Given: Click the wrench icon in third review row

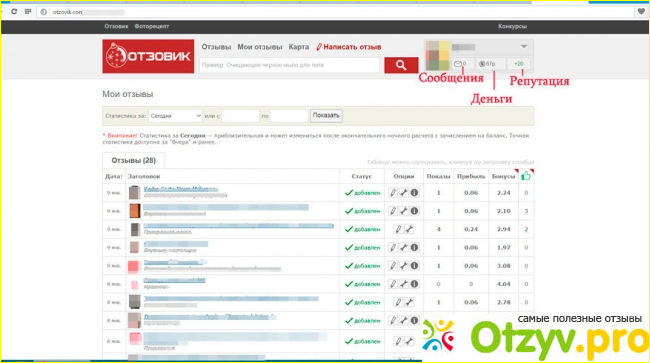Looking at the screenshot, I should [409, 229].
